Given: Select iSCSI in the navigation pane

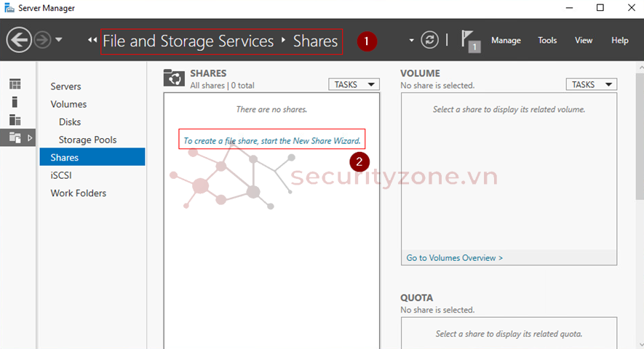Looking at the screenshot, I should (61, 175).
